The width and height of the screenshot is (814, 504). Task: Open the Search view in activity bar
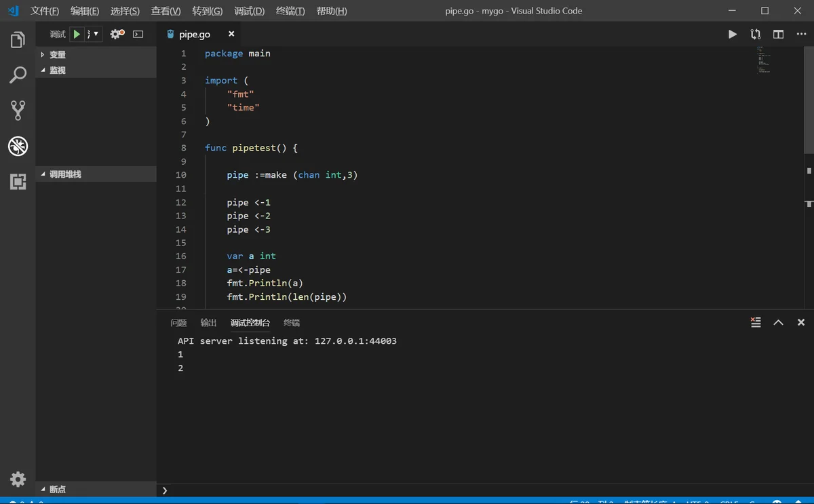[x=18, y=75]
